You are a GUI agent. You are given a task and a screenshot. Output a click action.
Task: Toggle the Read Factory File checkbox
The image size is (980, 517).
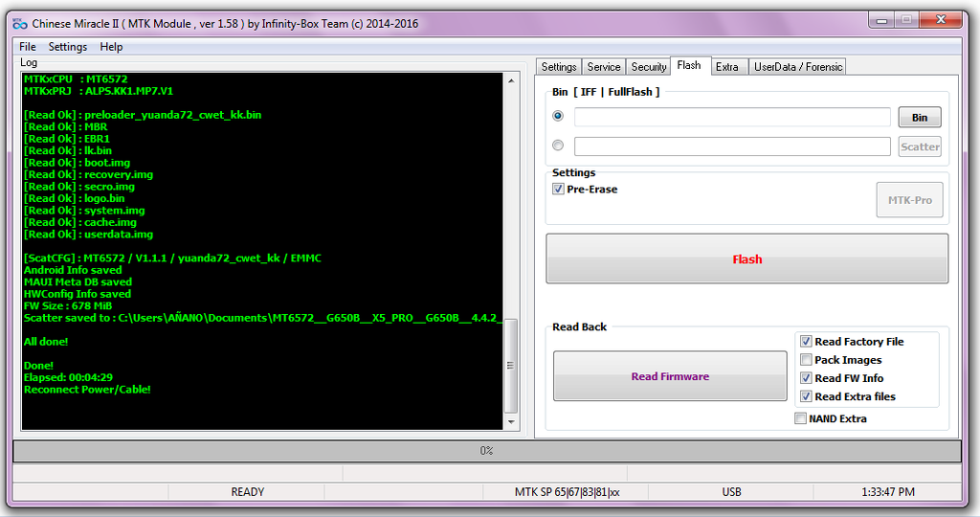point(806,342)
